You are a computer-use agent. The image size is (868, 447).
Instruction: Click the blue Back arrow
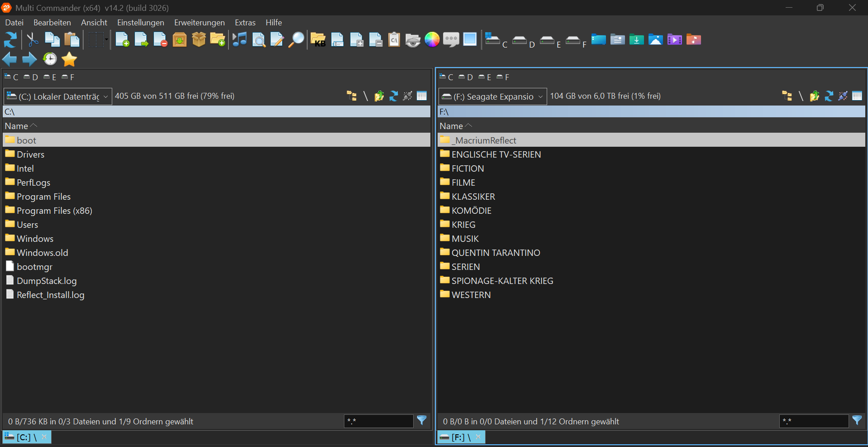pyautogui.click(x=10, y=59)
